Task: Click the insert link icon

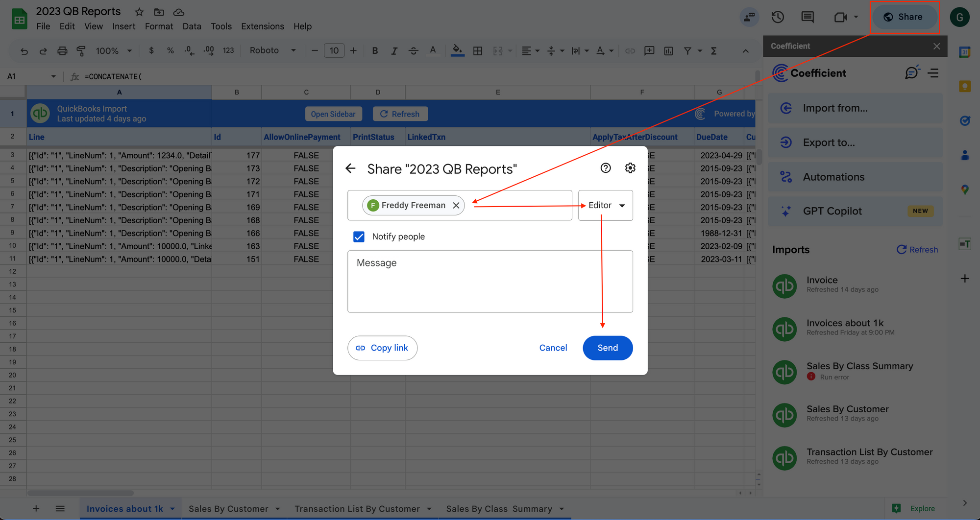Action: pyautogui.click(x=630, y=51)
